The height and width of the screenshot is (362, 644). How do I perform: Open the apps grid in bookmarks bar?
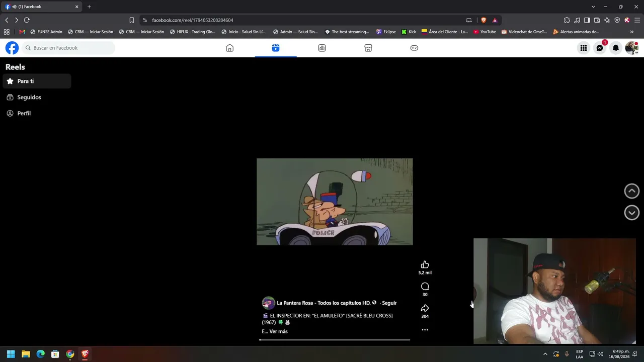tap(7, 32)
